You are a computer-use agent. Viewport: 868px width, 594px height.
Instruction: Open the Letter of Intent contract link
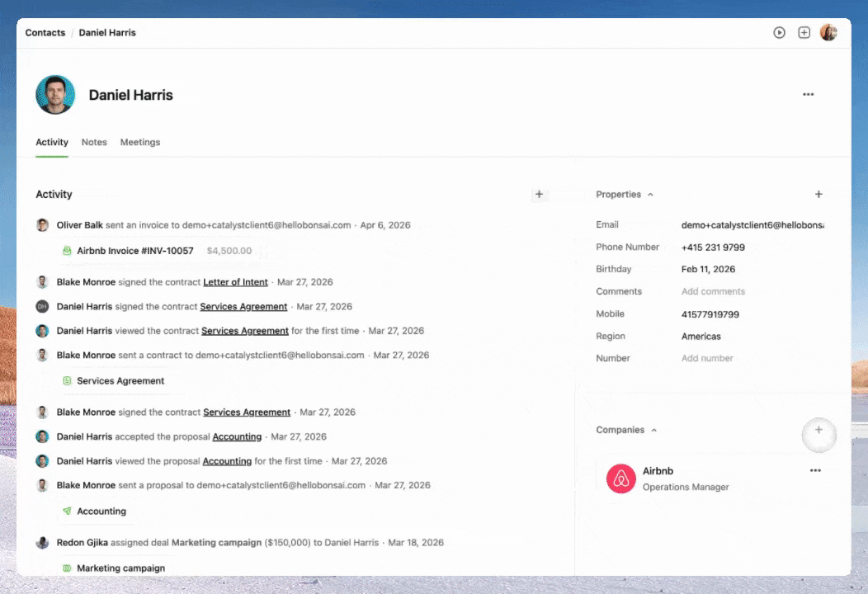[235, 282]
